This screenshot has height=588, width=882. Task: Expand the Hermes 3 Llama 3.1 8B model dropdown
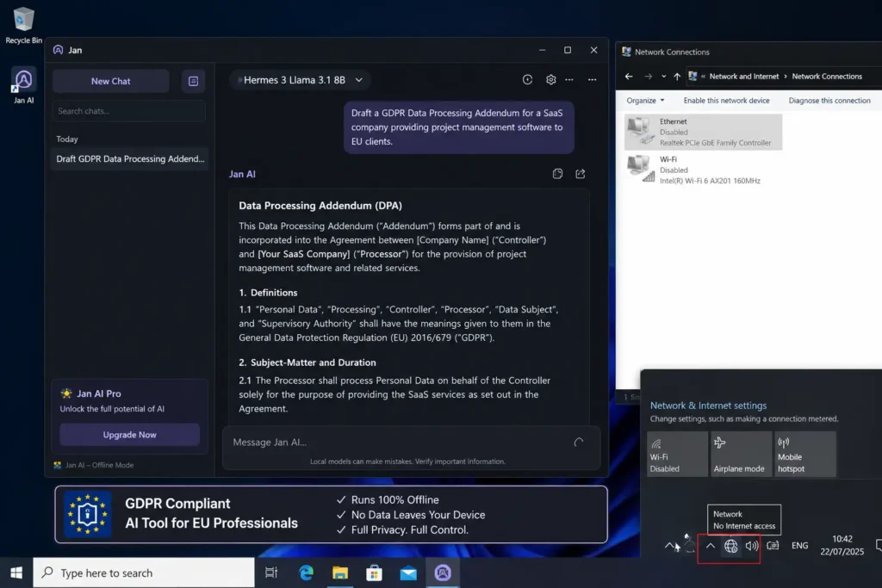[299, 80]
